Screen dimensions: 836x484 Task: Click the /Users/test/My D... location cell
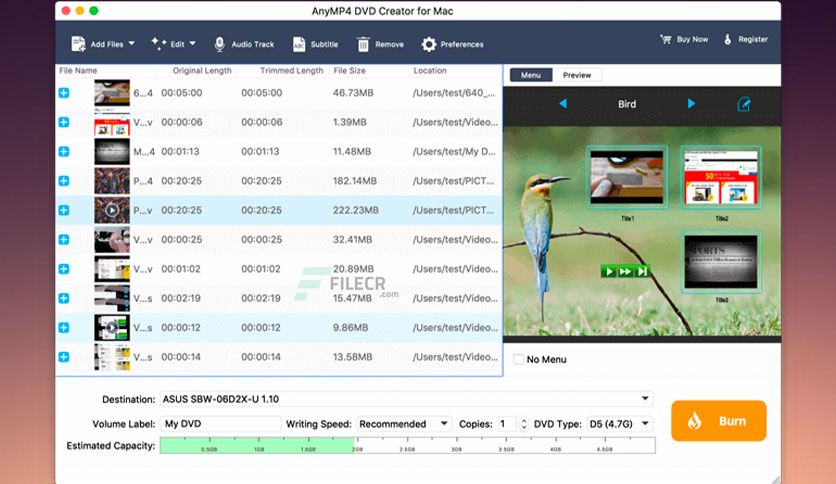pos(454,151)
